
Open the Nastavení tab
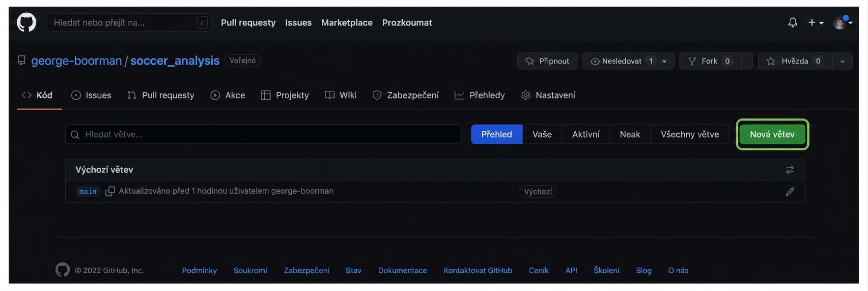pos(548,95)
